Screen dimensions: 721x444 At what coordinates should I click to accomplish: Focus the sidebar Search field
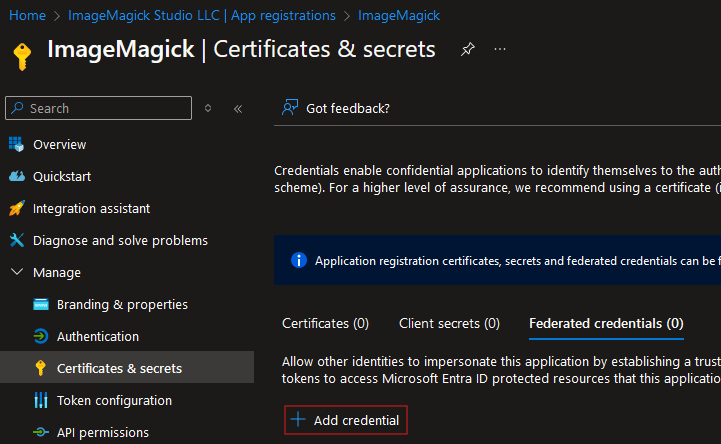coord(98,108)
